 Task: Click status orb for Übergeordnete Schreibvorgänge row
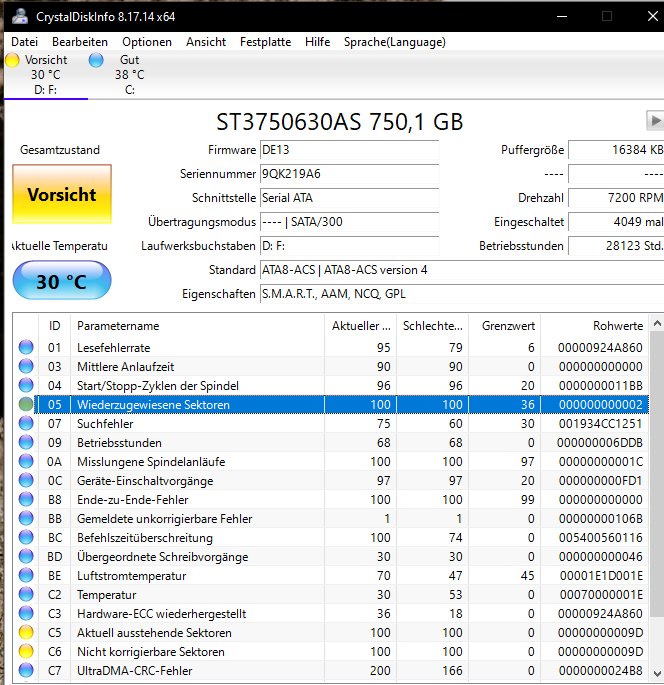[x=26, y=556]
